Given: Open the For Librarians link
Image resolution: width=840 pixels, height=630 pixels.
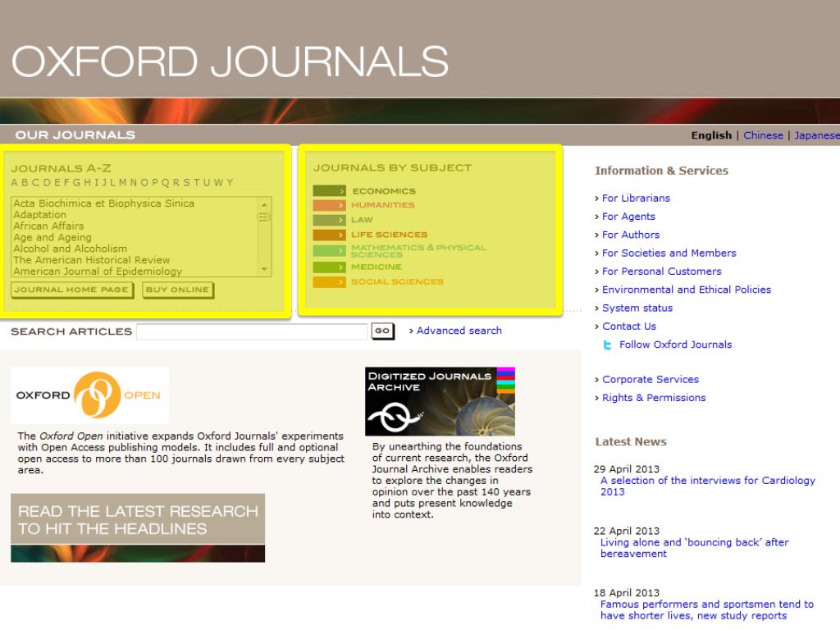Looking at the screenshot, I should (x=636, y=199).
